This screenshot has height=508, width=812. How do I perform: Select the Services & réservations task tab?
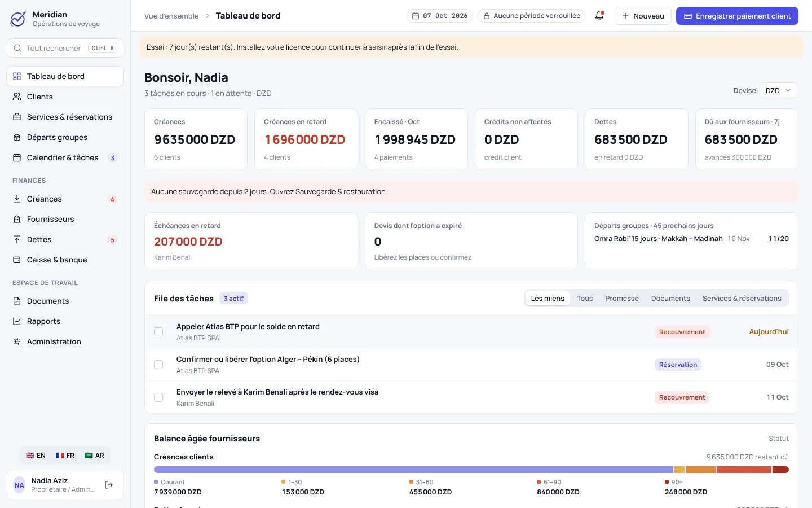(742, 298)
